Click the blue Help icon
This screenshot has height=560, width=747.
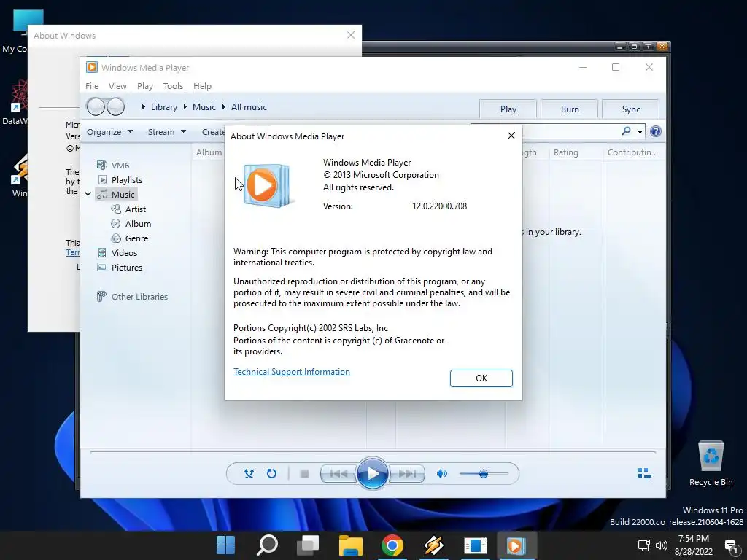tap(656, 131)
